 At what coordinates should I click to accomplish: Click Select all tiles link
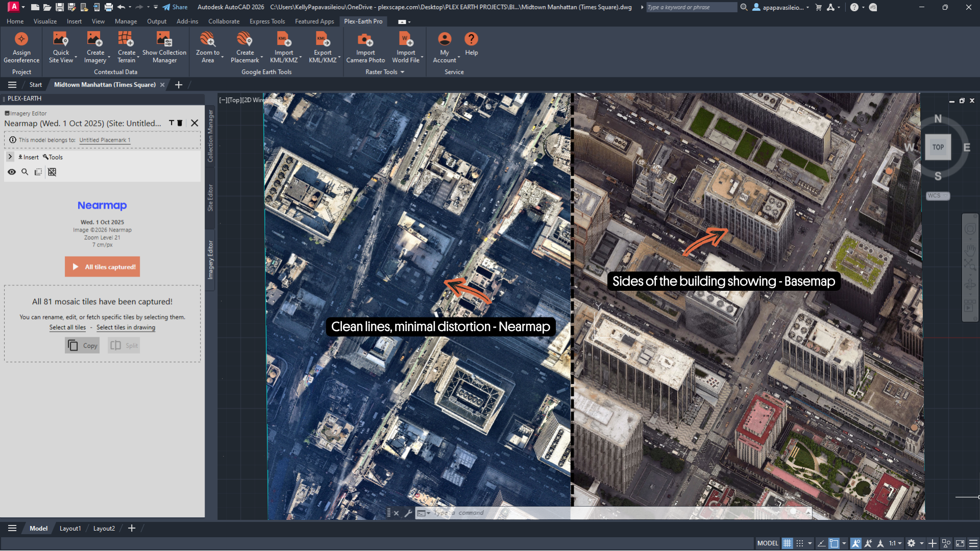[67, 328]
